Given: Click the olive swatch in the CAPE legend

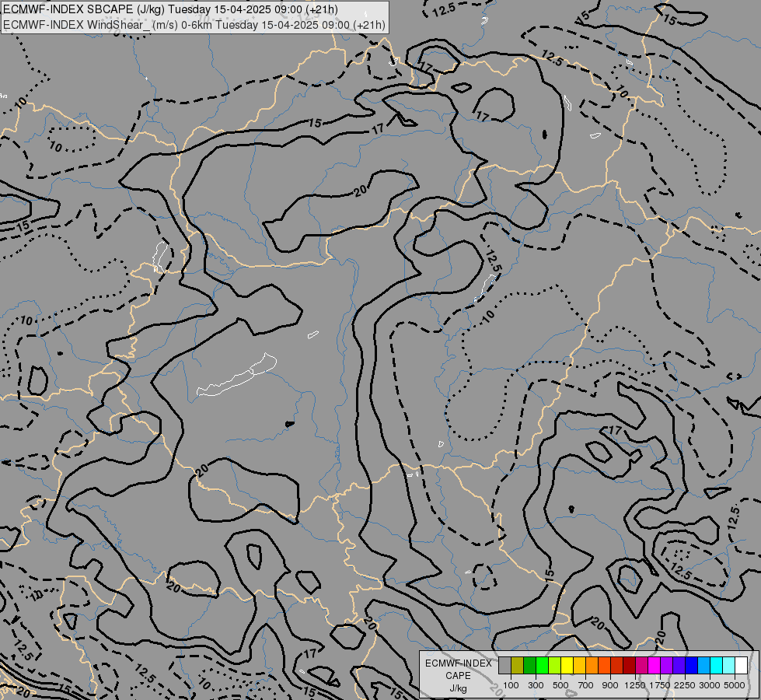Looking at the screenshot, I should click(518, 665).
